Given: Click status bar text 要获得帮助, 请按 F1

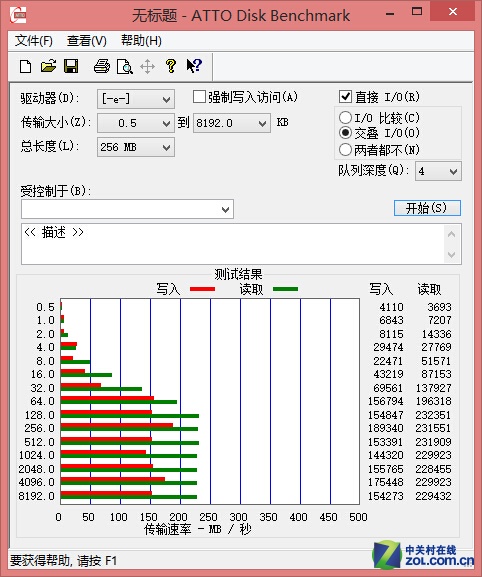Looking at the screenshot, I should pyautogui.click(x=63, y=561).
